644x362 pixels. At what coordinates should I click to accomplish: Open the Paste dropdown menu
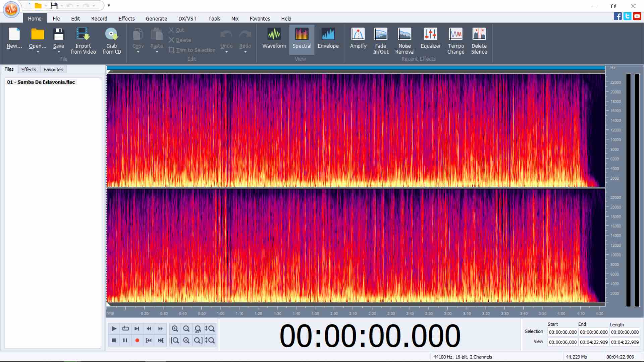(x=156, y=53)
